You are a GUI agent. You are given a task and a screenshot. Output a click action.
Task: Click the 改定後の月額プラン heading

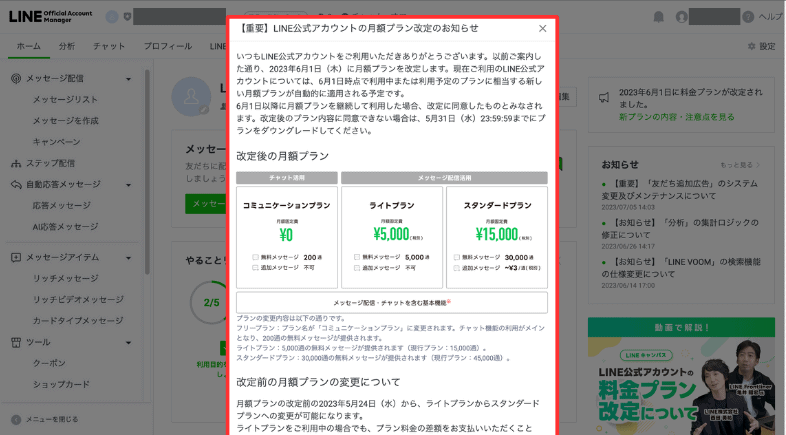(282, 156)
